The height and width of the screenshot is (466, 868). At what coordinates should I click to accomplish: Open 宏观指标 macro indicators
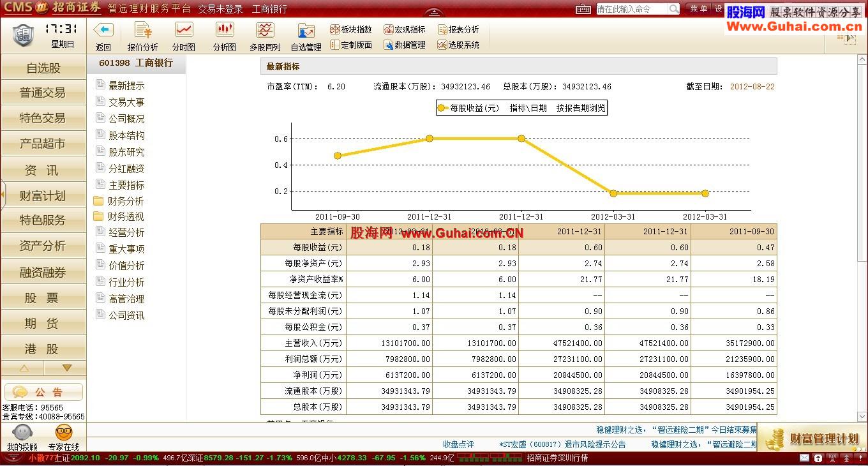(405, 29)
